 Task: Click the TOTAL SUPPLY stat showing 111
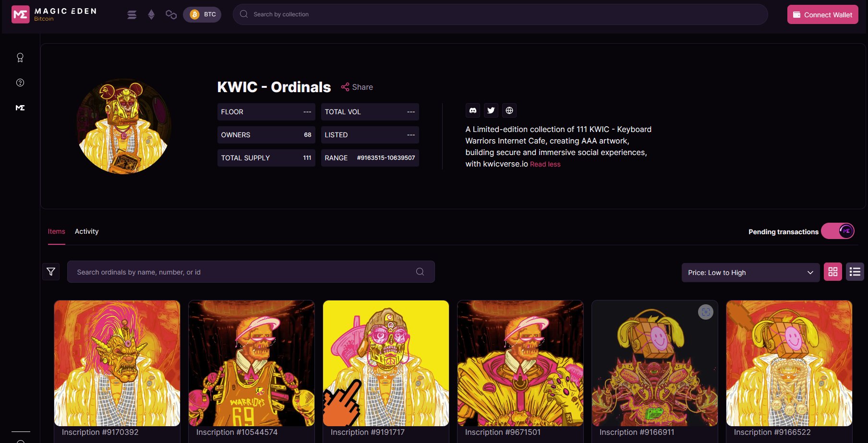pyautogui.click(x=266, y=158)
